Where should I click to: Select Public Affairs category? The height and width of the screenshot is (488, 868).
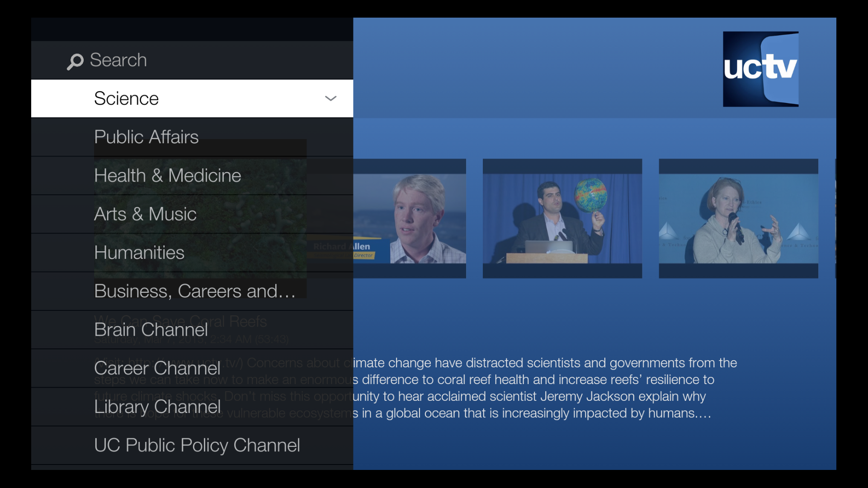(146, 136)
